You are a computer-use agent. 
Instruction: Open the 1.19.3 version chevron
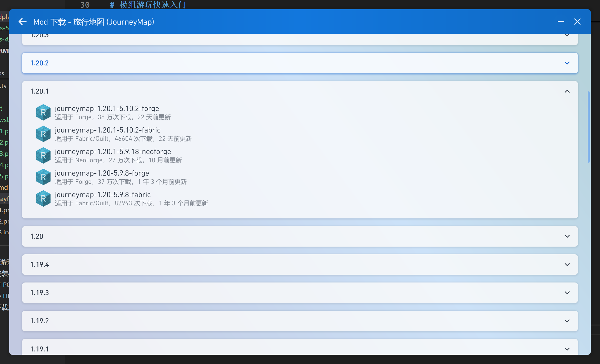pos(567,293)
